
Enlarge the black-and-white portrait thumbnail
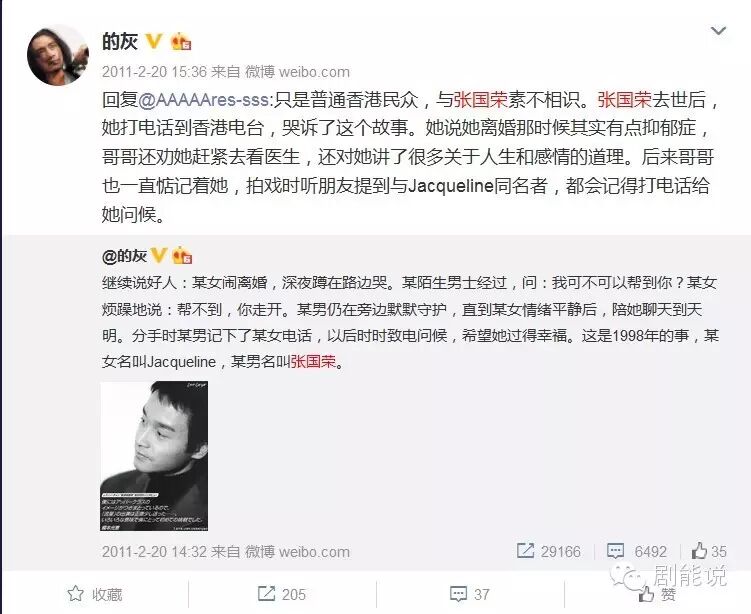[154, 456]
